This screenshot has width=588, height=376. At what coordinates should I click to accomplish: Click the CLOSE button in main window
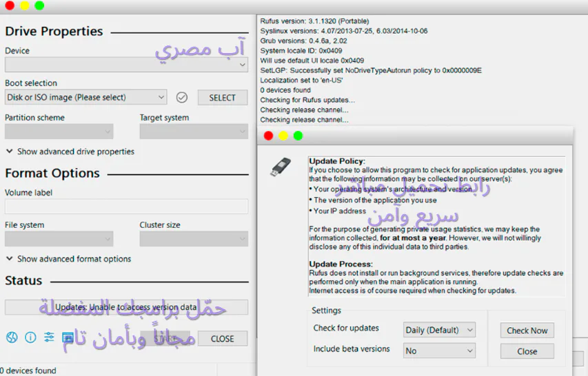coord(223,339)
